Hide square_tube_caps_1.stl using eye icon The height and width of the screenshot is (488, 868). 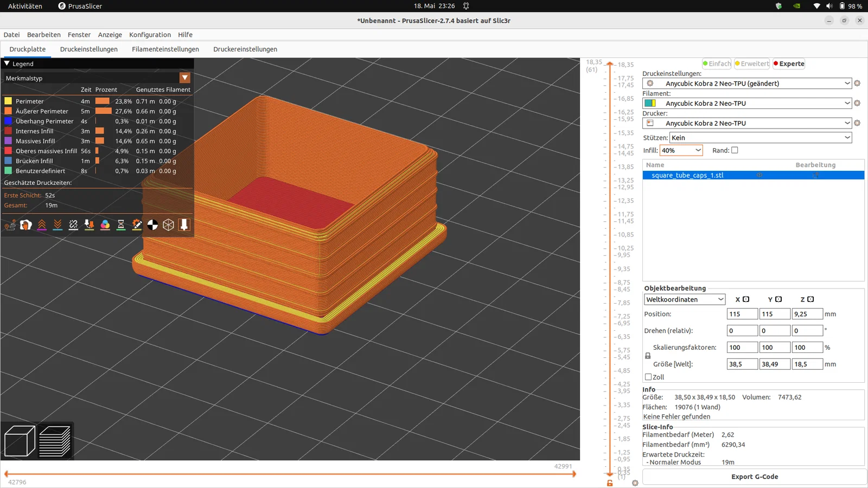pyautogui.click(x=759, y=175)
